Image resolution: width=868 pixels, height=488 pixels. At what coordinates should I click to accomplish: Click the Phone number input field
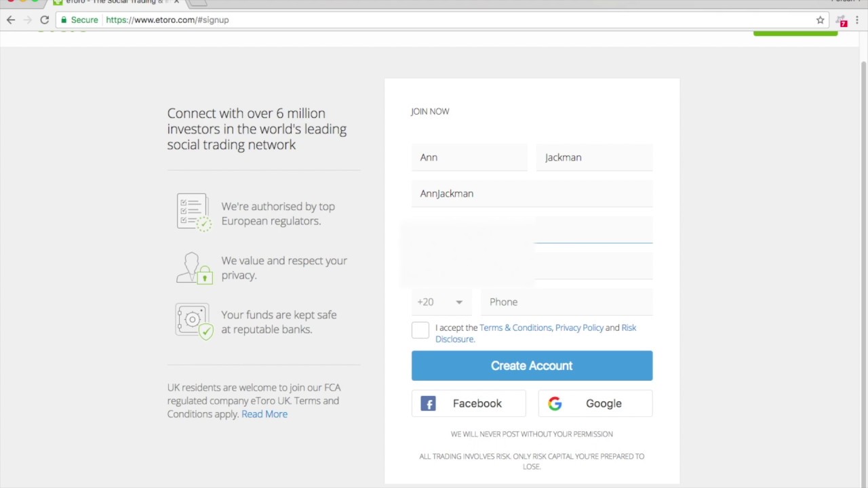[567, 302]
